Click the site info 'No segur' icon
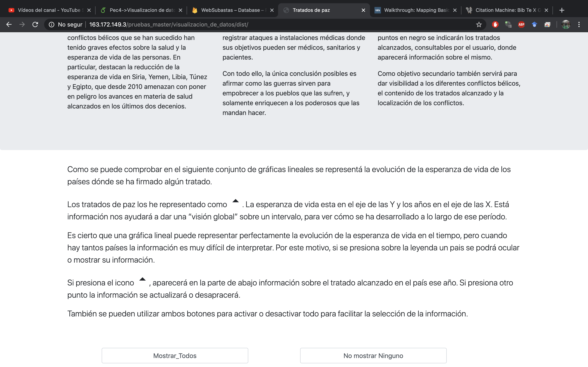 [51, 24]
